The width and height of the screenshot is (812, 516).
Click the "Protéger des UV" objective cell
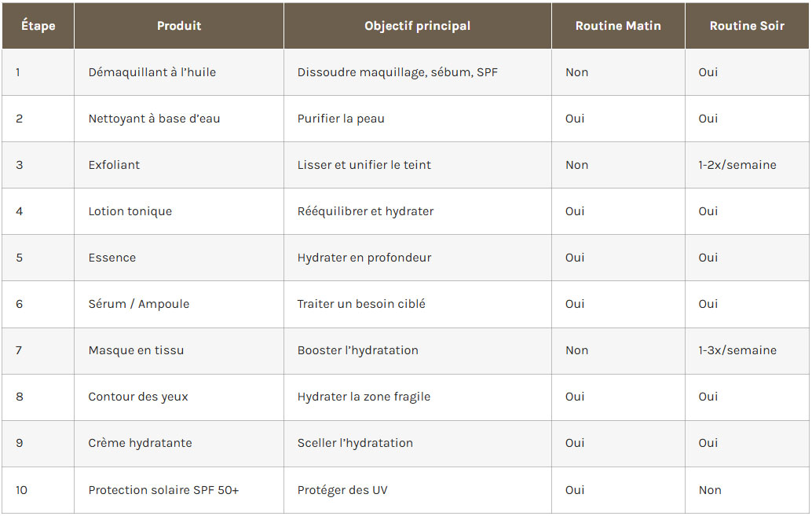(342, 490)
